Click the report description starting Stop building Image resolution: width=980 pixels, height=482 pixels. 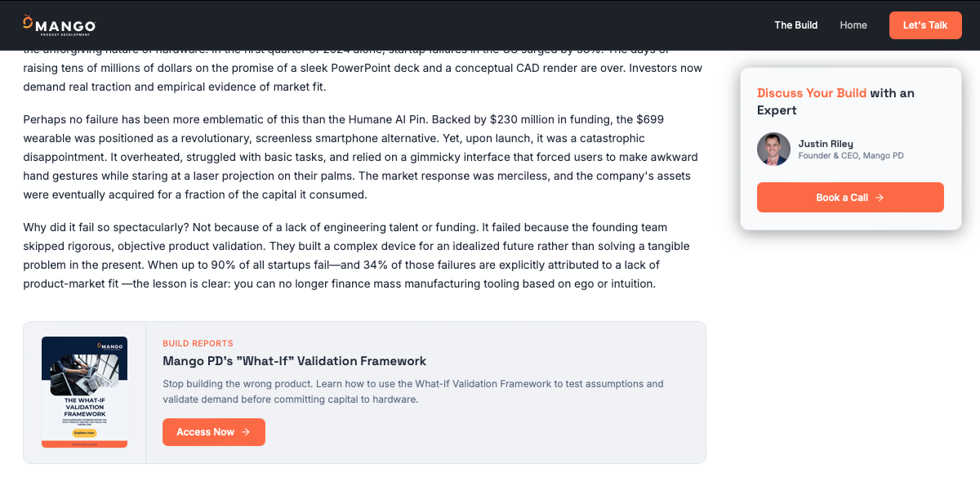[413, 391]
